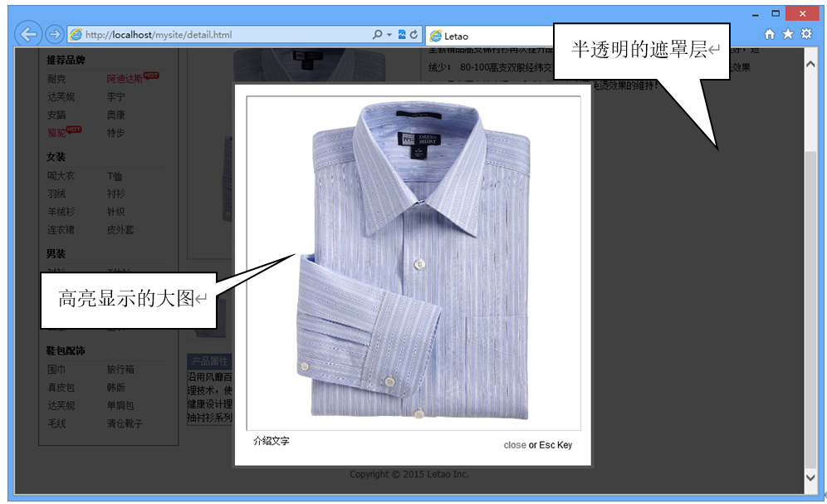This screenshot has height=504, width=827.
Task: Click the 女装 section heading
Action: click(x=56, y=157)
